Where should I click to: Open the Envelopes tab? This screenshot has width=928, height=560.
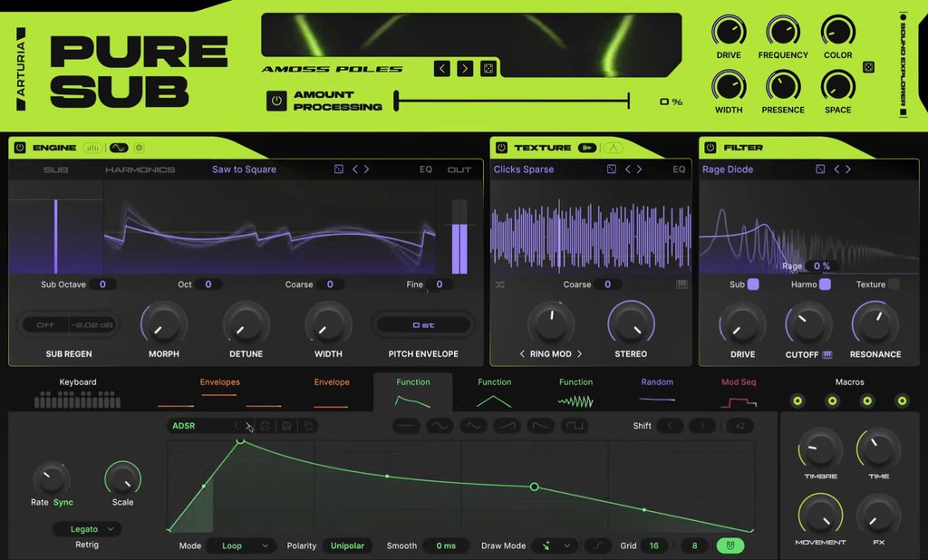[x=219, y=392]
